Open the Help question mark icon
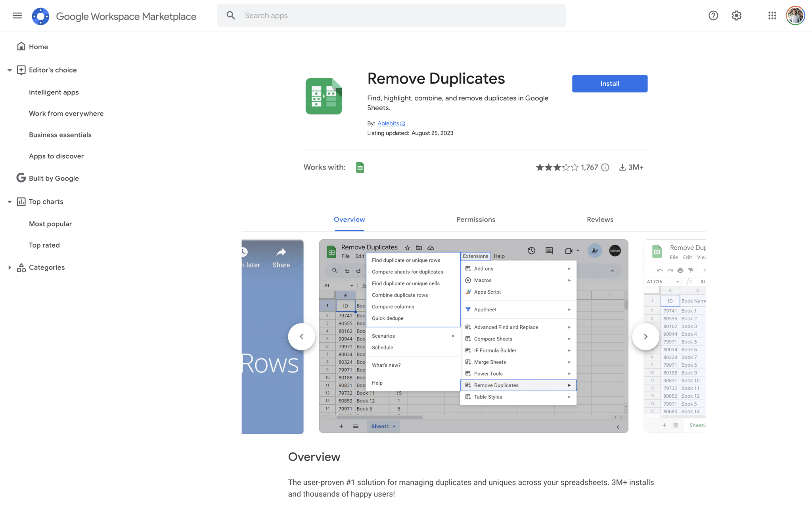This screenshot has width=812, height=508. [713, 15]
